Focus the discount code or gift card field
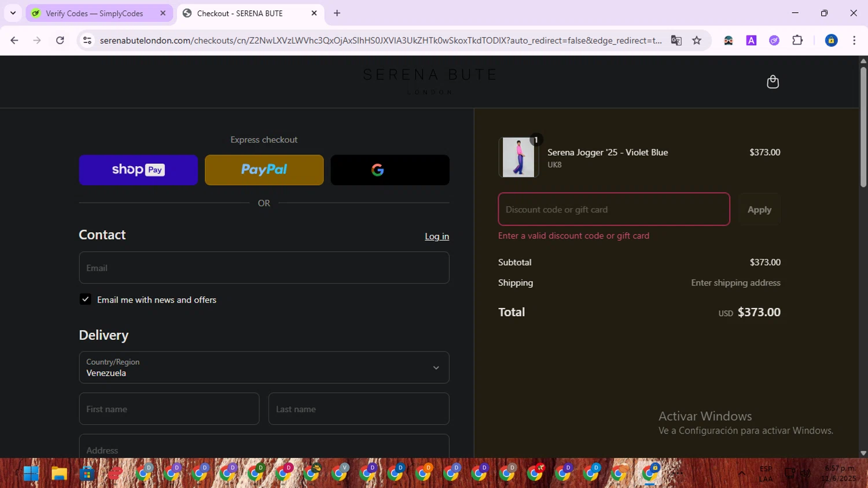The image size is (868, 488). pyautogui.click(x=614, y=209)
